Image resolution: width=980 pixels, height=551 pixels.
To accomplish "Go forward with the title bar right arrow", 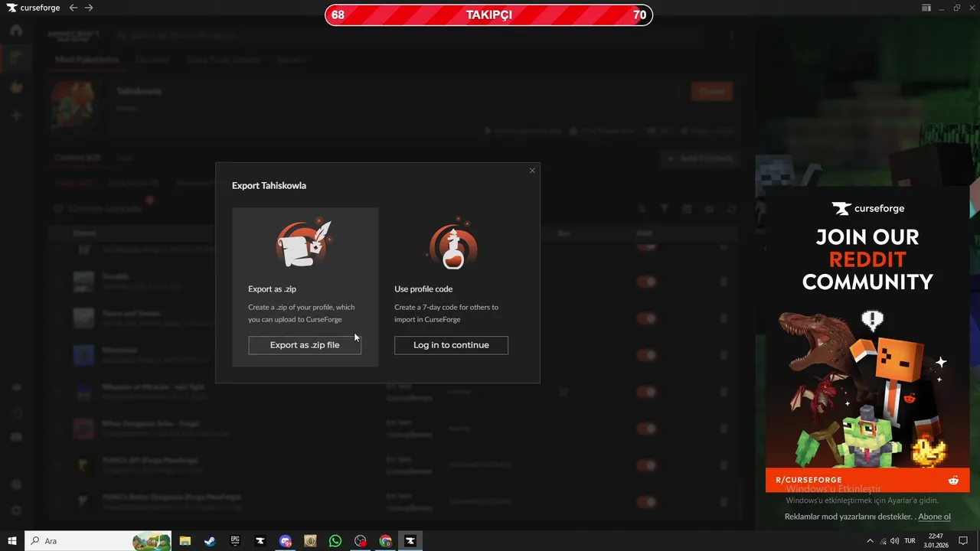I will pyautogui.click(x=89, y=8).
